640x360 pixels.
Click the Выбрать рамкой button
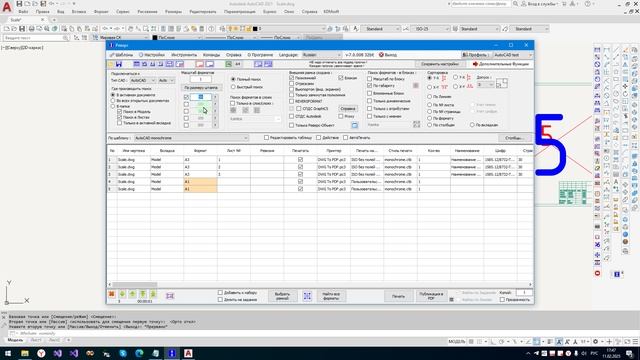(x=282, y=296)
